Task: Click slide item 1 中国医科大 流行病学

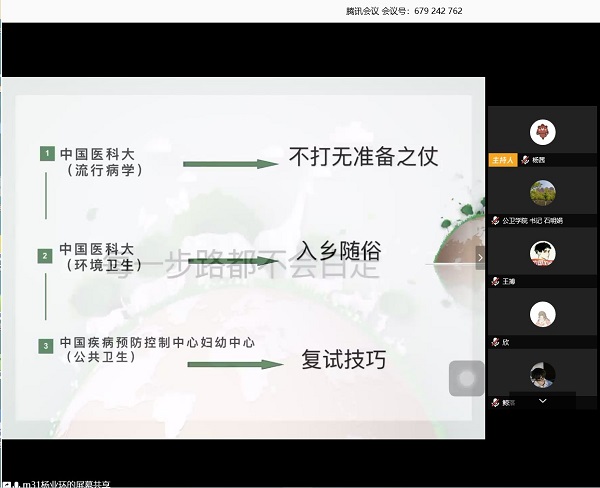Action: 98,162
